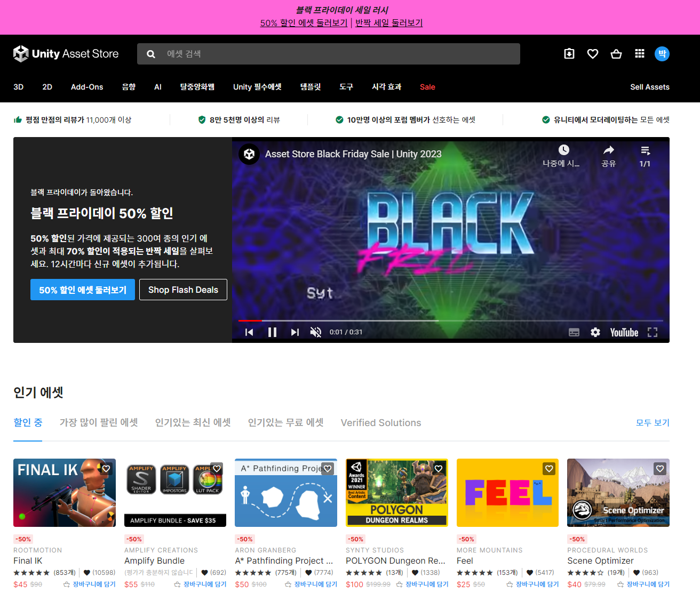700x601 pixels.
Task: Open the video playlist 1/1 icon
Action: (x=645, y=150)
